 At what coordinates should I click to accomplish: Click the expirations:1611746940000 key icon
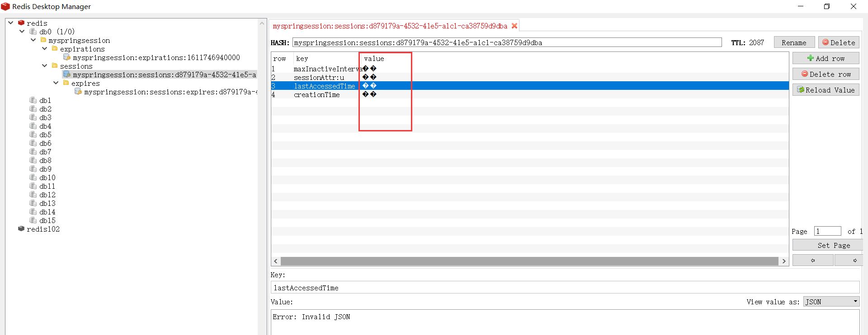[x=66, y=57]
